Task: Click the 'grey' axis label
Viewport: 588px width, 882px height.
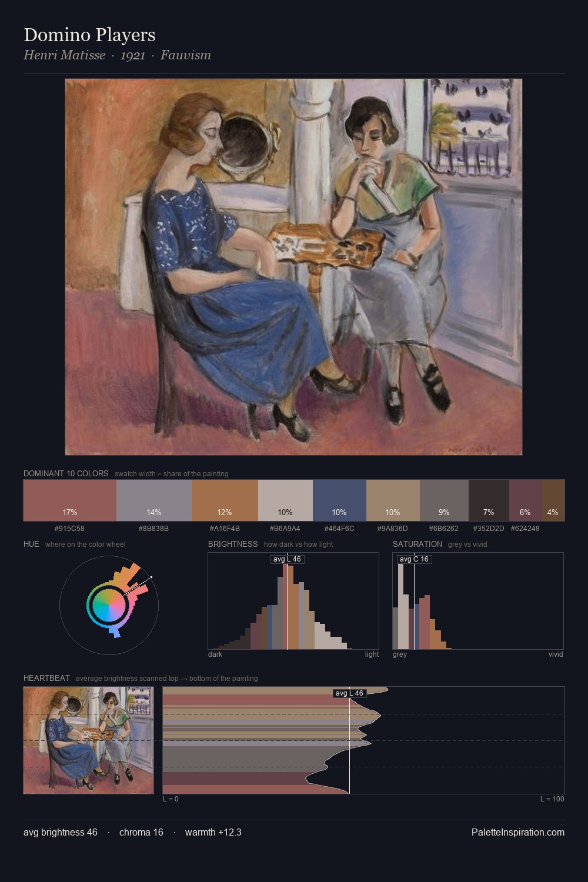Action: 400,654
